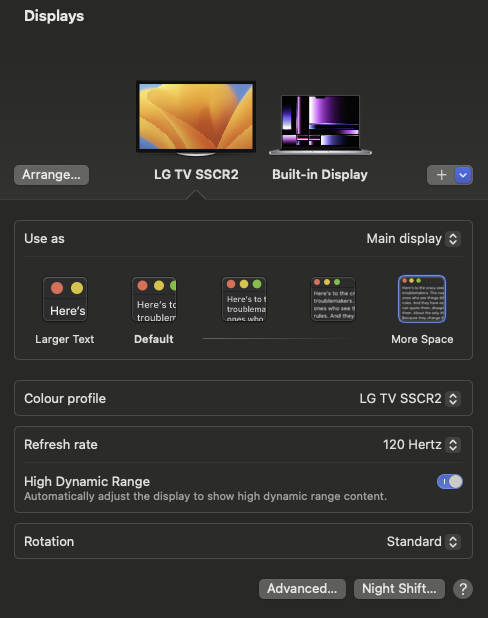Viewport: 488px width, 618px height.
Task: Open Night Shift... settings
Action: pyautogui.click(x=399, y=589)
